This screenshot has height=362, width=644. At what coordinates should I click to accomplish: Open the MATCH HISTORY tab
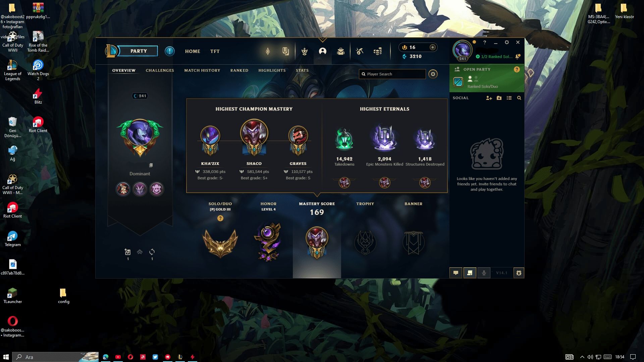click(202, 70)
